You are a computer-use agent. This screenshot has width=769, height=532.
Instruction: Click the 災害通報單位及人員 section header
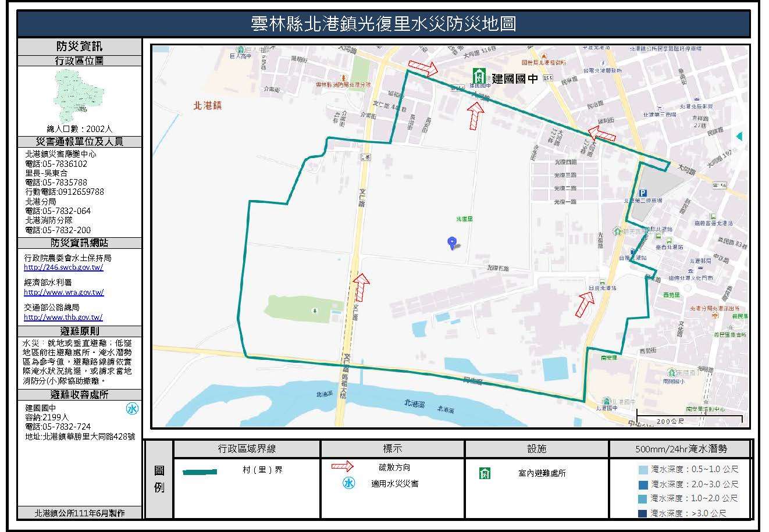click(x=80, y=142)
